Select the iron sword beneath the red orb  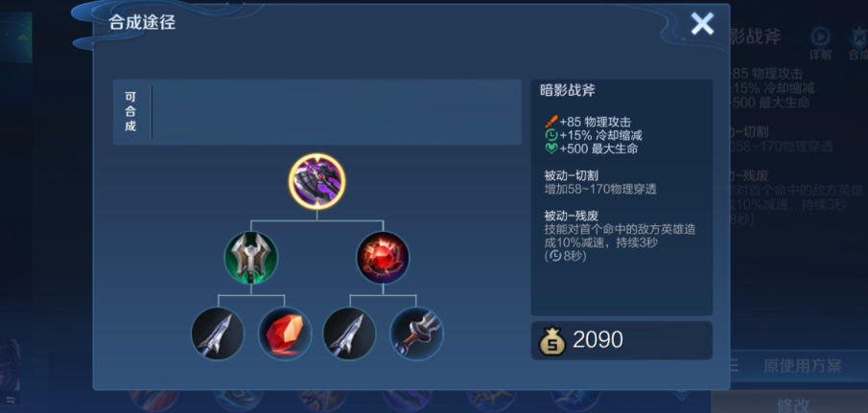pos(349,333)
